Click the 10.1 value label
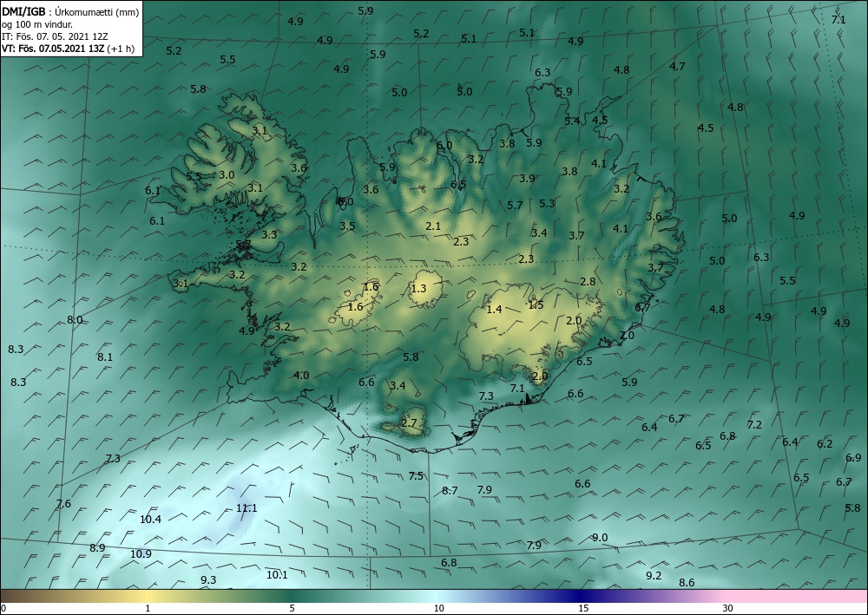868x615 pixels. tap(277, 574)
